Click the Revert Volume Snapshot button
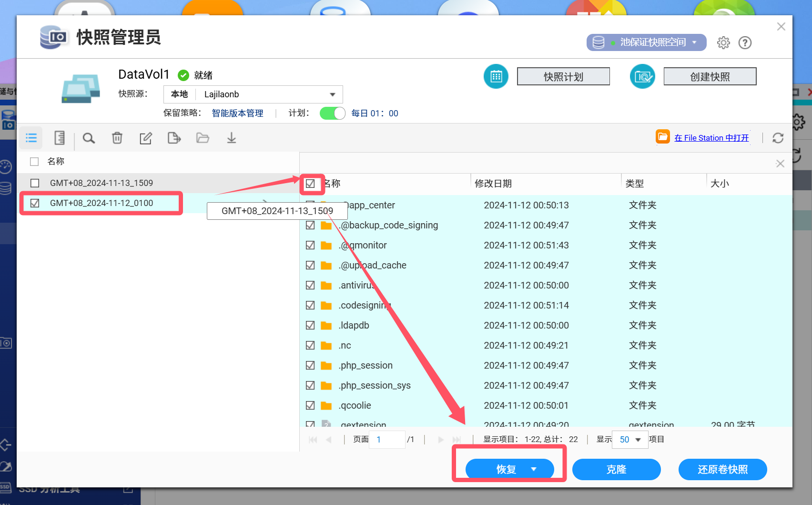Screen dimensions: 812x505 coord(722,469)
